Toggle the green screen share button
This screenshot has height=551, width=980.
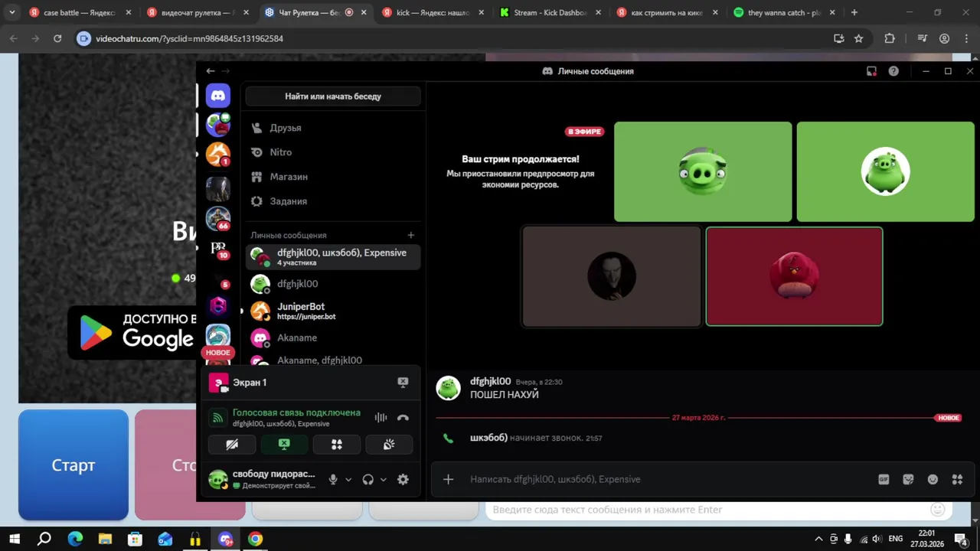coord(284,444)
